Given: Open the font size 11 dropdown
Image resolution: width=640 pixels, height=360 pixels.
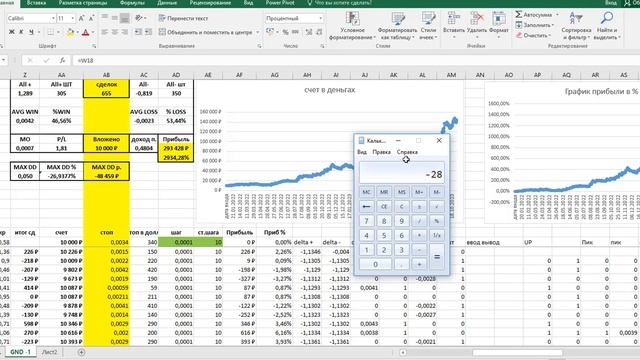Looking at the screenshot, I should (73, 18).
